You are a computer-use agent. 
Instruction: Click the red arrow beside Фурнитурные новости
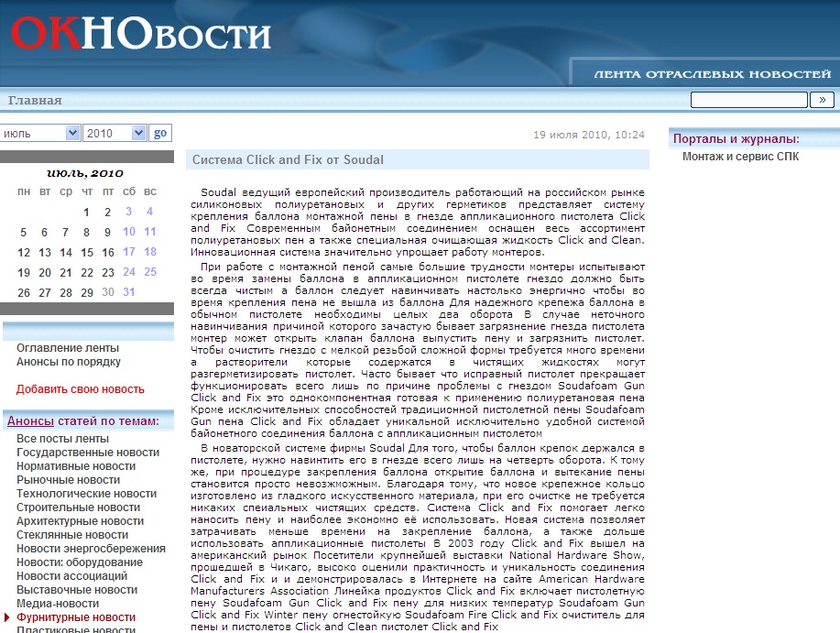point(7,617)
